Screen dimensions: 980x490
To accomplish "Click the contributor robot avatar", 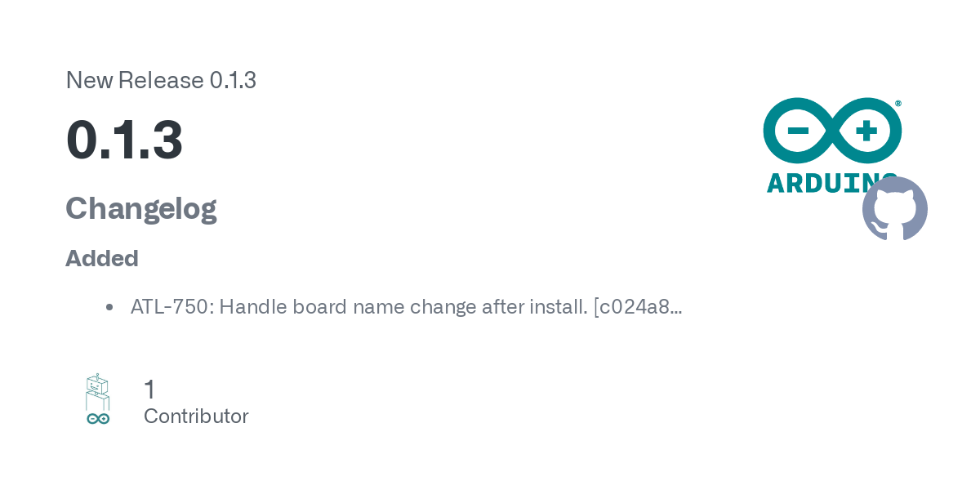I will (x=98, y=400).
